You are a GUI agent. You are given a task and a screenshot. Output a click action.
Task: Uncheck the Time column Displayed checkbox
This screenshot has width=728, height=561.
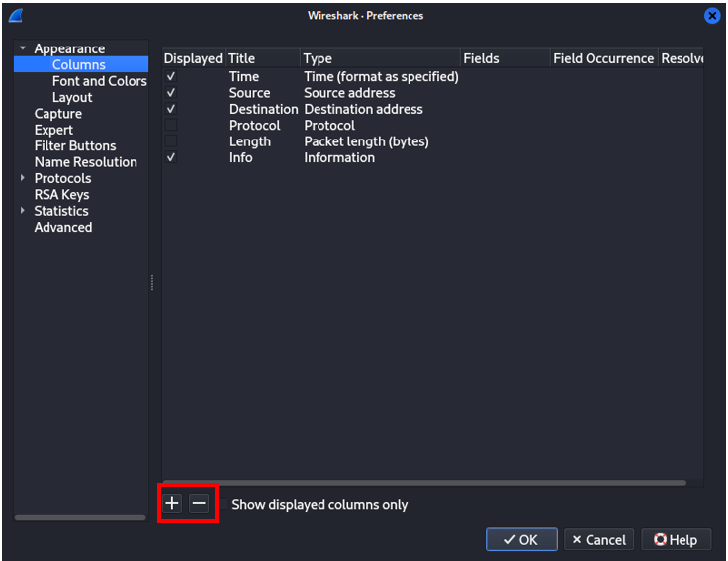click(171, 76)
